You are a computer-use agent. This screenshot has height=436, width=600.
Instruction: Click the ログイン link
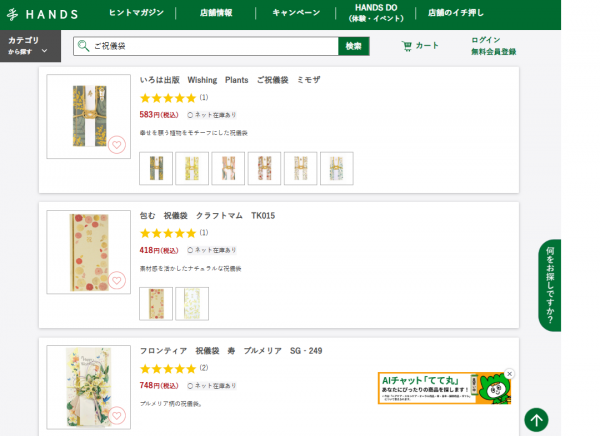click(485, 40)
